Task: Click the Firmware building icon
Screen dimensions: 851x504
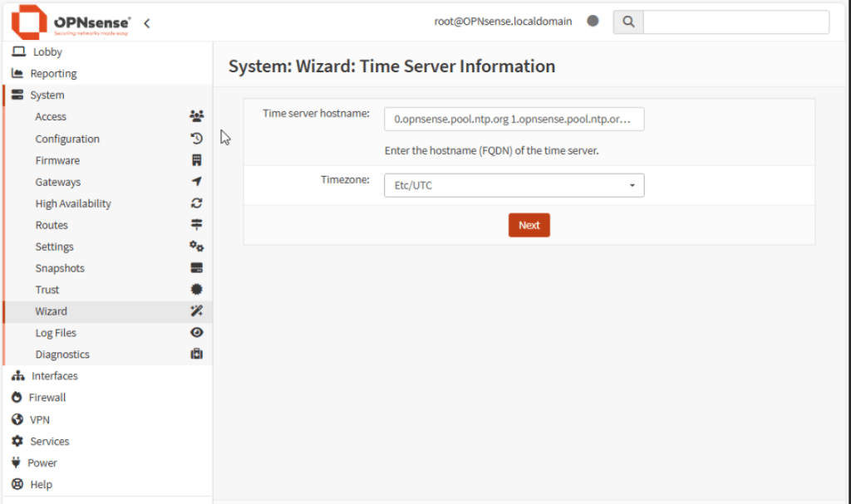Action: (x=197, y=160)
